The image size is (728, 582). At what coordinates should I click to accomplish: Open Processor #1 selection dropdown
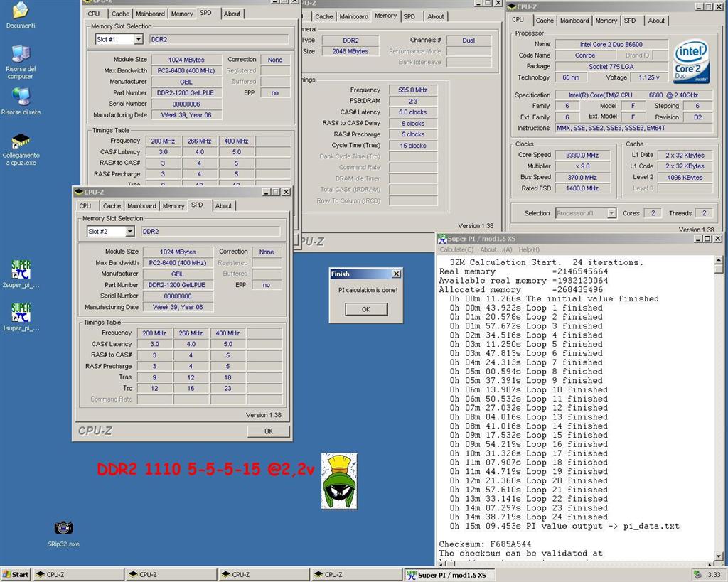pyautogui.click(x=611, y=213)
